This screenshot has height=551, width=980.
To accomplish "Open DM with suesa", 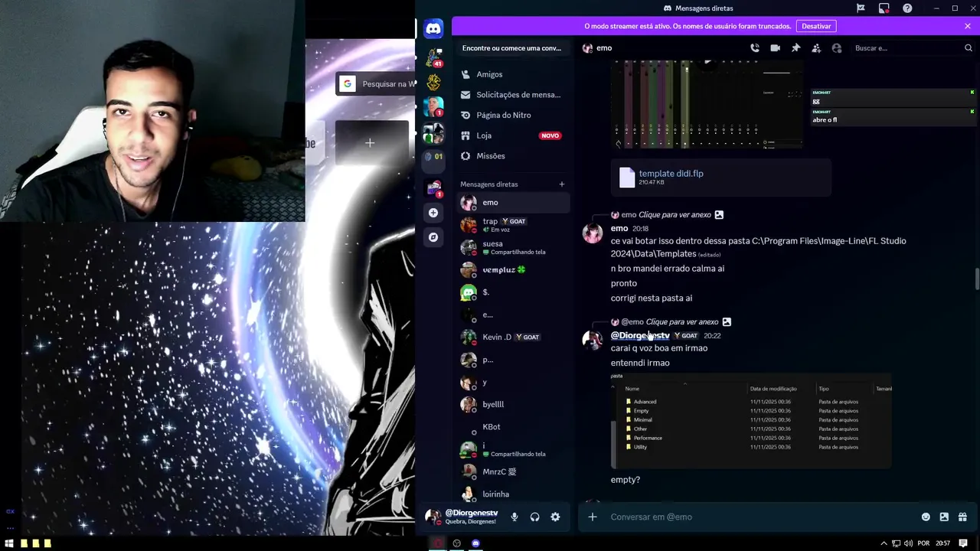I will coord(513,247).
